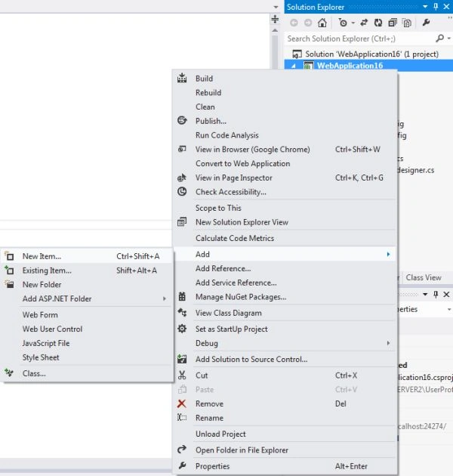Toggle the Show All Files icon
Image resolution: width=453 pixels, height=476 pixels.
pos(407,23)
